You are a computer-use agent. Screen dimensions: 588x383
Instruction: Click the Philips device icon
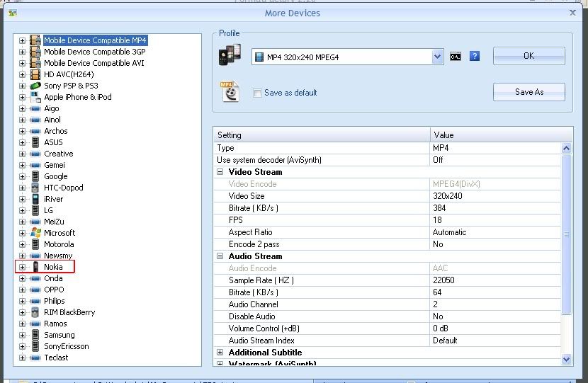pos(35,302)
